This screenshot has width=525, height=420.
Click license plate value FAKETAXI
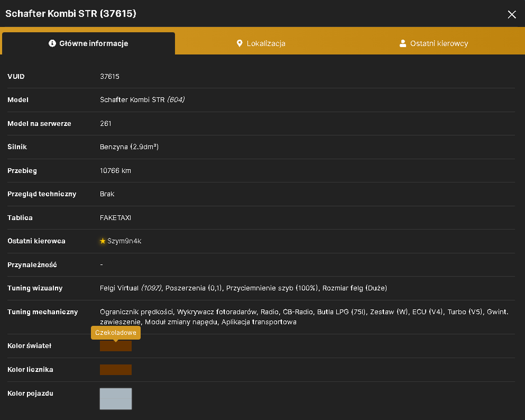tap(115, 218)
